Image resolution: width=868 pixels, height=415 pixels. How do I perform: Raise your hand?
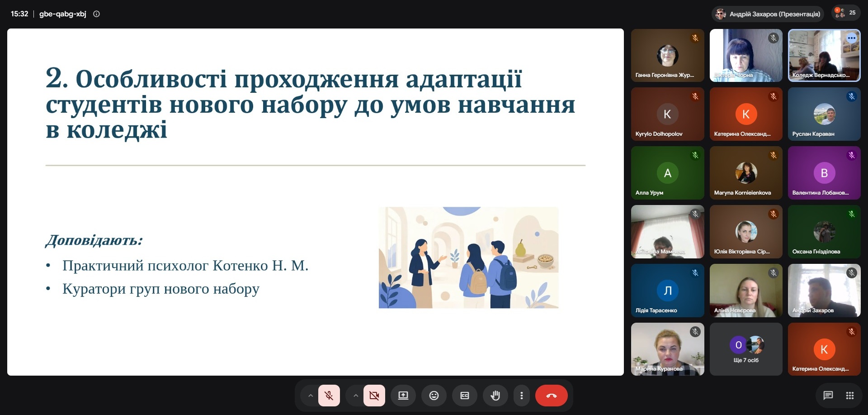(495, 396)
